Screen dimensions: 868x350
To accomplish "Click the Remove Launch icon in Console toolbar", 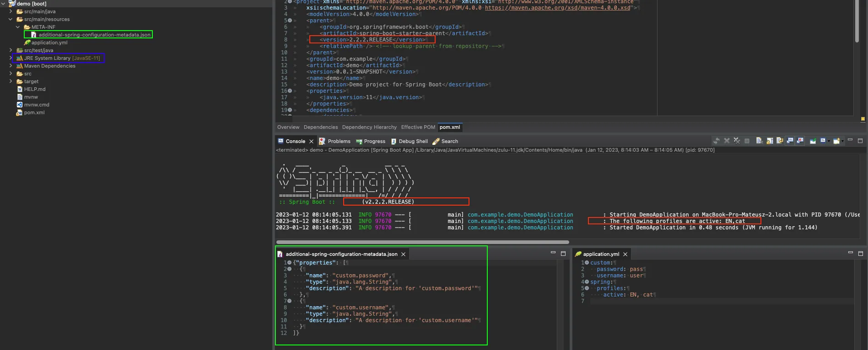I will [727, 141].
